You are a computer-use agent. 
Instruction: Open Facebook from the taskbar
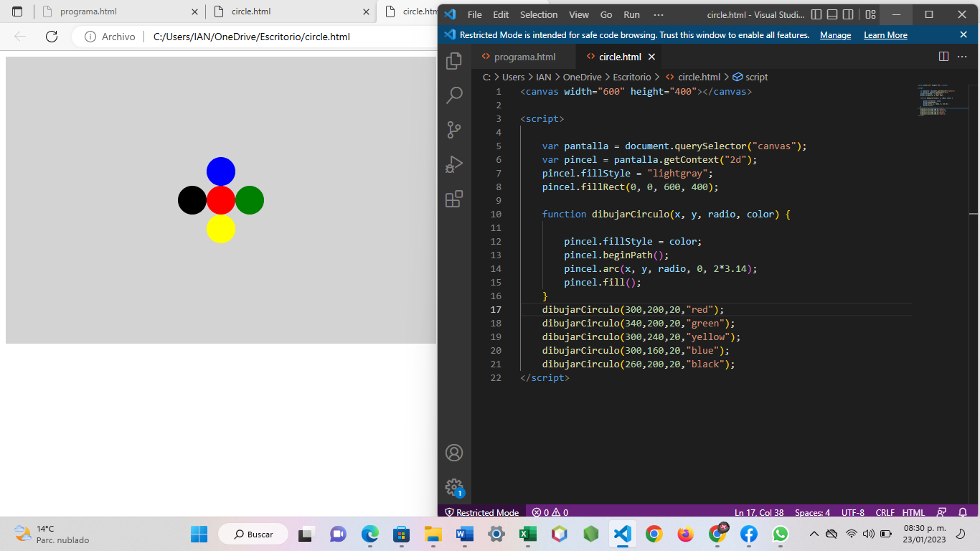click(749, 534)
